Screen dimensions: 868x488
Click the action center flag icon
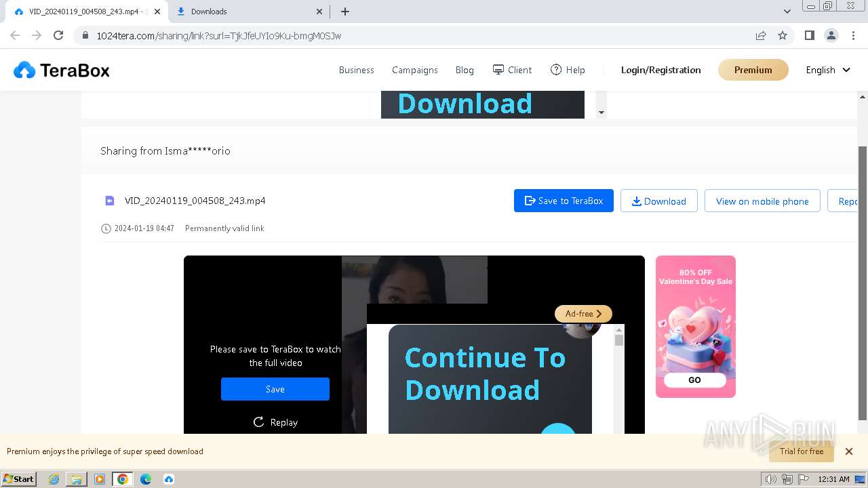coord(803,479)
